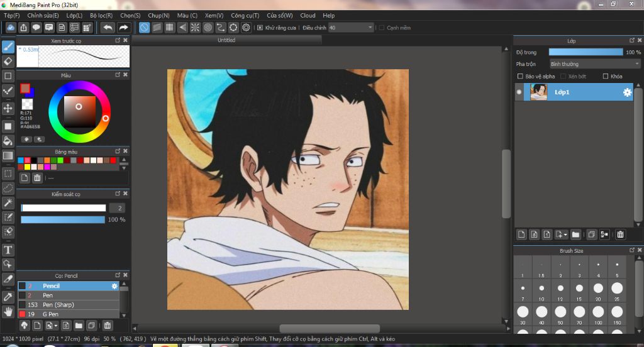
Task: Delete the layer with trash icon
Action: tap(620, 234)
